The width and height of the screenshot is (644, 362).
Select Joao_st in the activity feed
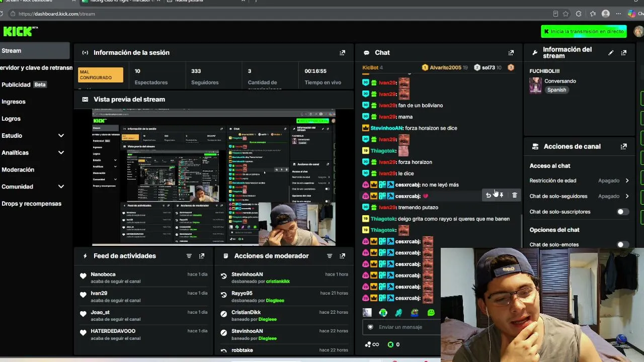point(100,313)
